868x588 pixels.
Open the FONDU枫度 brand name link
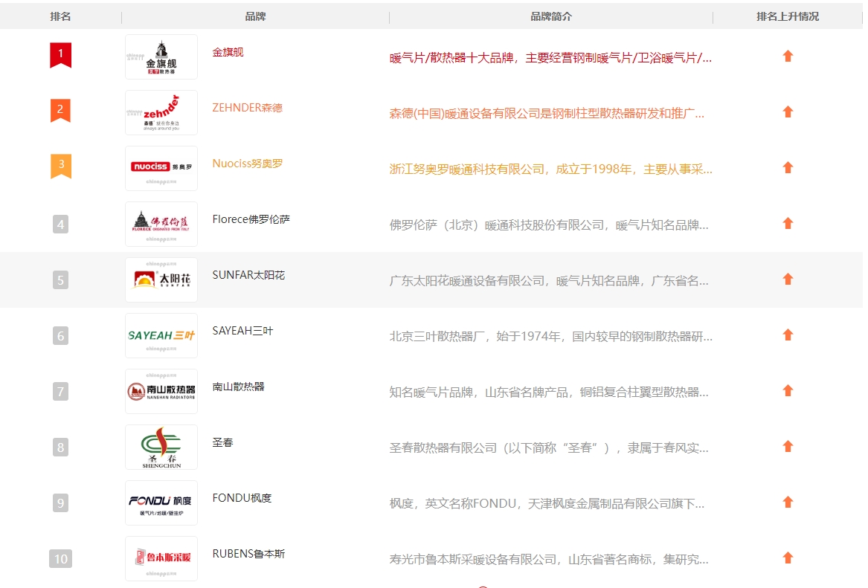(242, 498)
